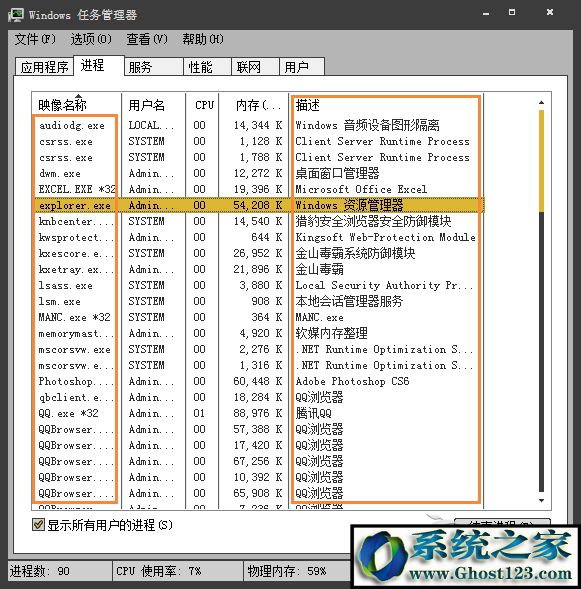Viewport: 581px width, 589px height.
Task: Click the 60,448 K memory value
Action: coord(257,381)
